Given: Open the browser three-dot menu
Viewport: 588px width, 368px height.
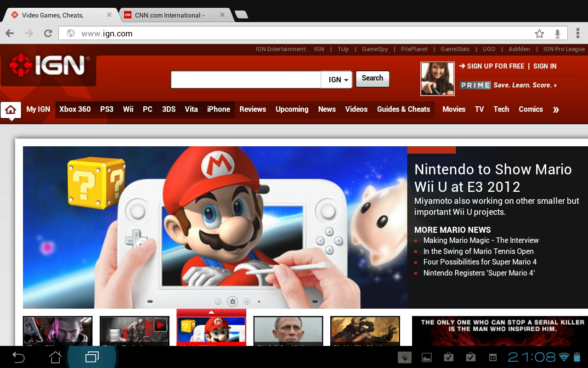Looking at the screenshot, I should (577, 33).
